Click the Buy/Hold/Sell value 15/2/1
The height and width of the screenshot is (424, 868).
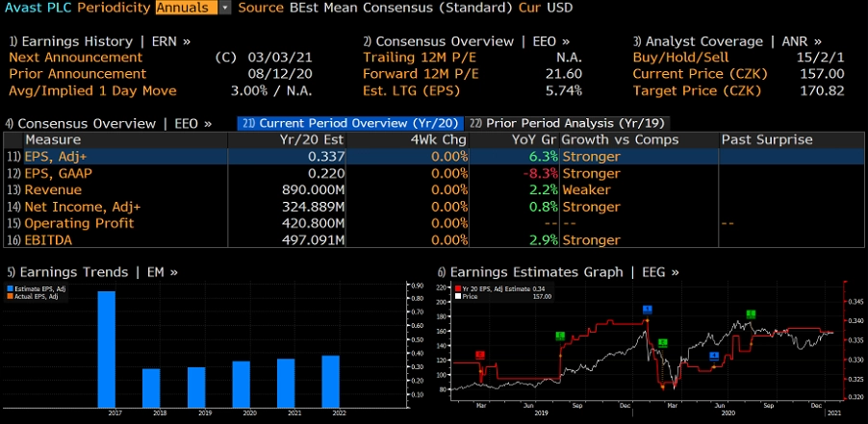coord(822,58)
